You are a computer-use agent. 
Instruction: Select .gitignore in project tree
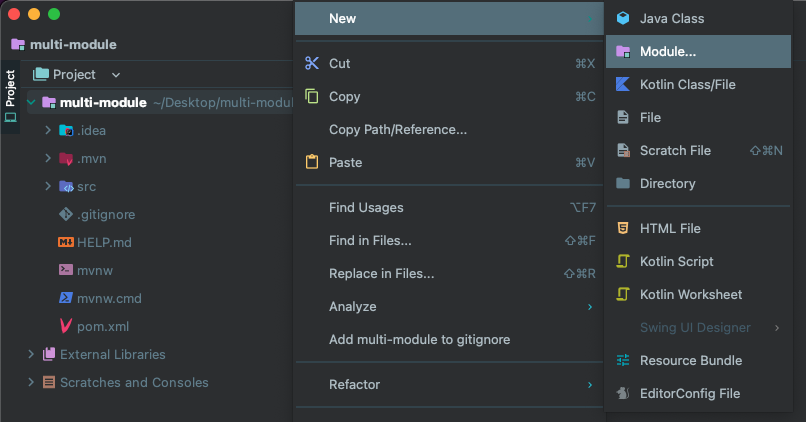(x=106, y=214)
